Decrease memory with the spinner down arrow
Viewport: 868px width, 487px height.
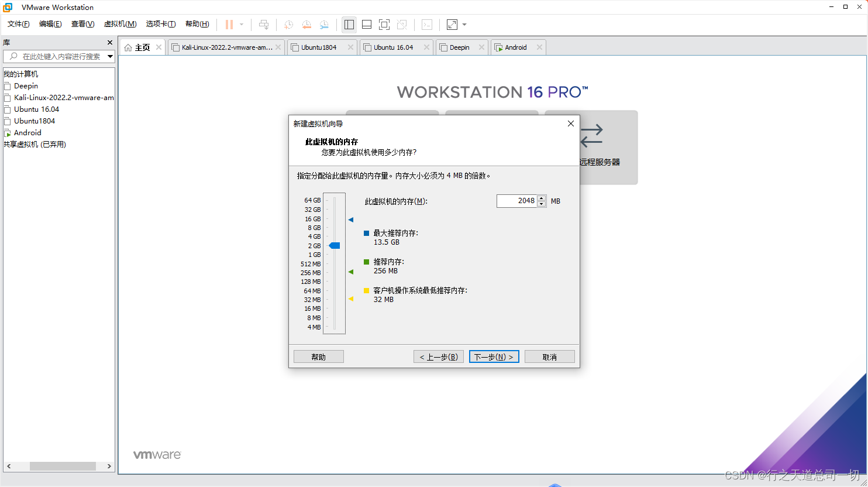[x=542, y=204]
